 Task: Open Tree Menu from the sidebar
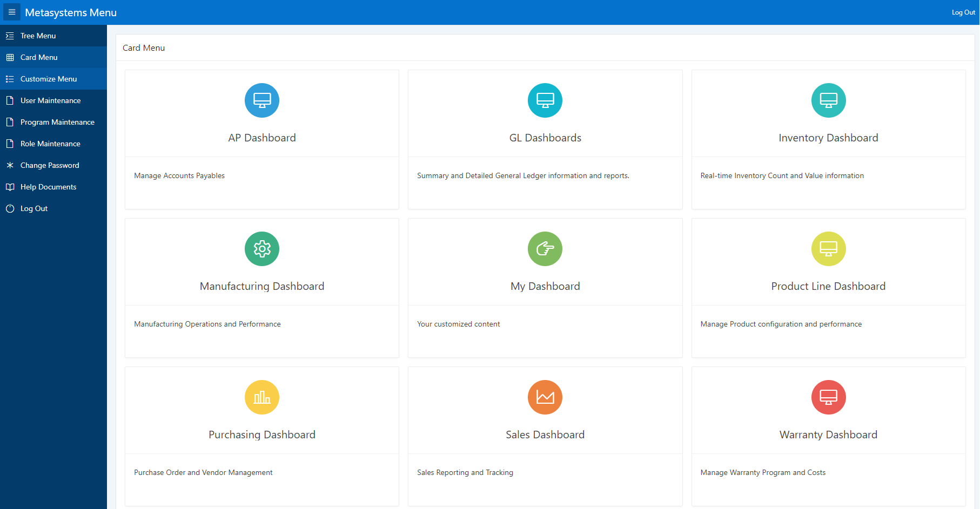53,36
